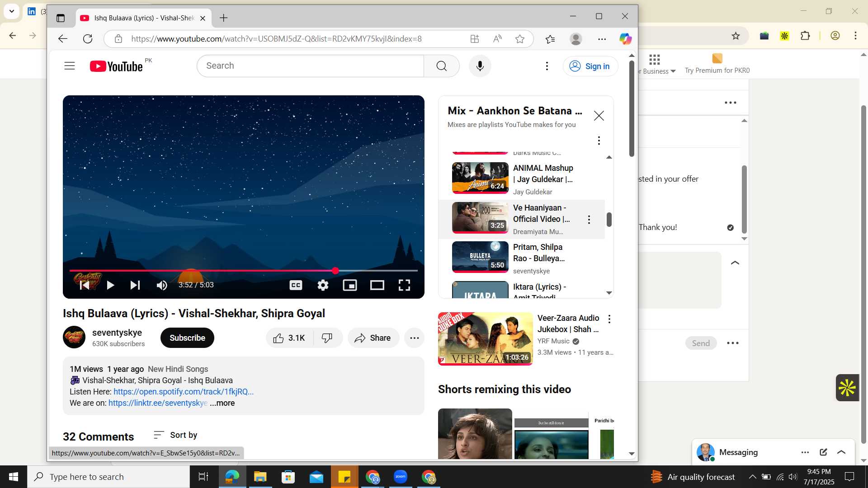Collapse LinkedIn Messaging panel chevron
This screenshot has height=488, width=868.
841,452
